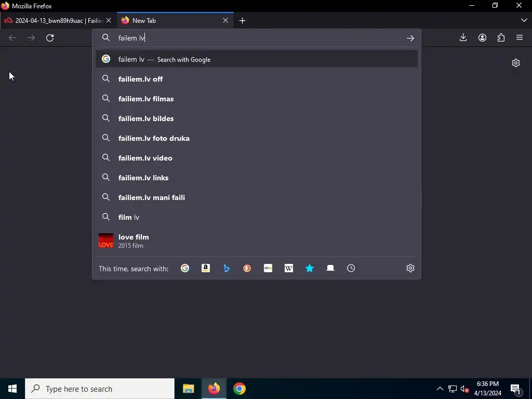
Task: Open the clock showing 6:36 PM
Action: click(487, 389)
